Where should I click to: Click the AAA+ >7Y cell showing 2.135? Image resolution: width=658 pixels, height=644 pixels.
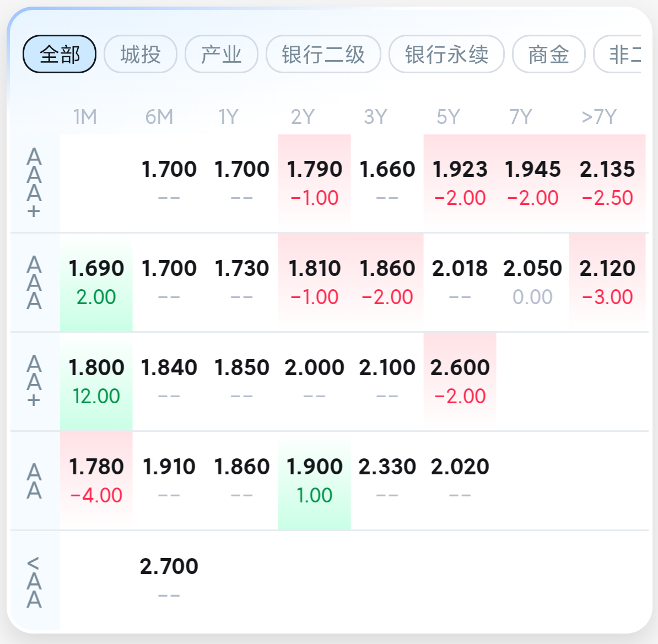point(607,183)
